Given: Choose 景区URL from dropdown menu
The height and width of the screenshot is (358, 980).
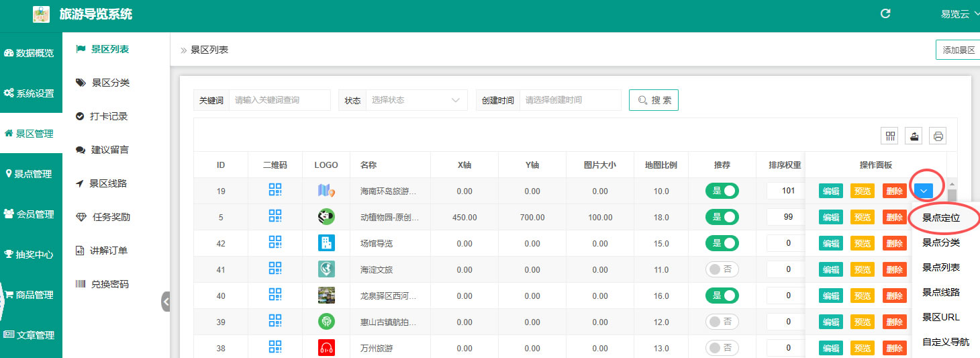Looking at the screenshot, I should coord(941,317).
